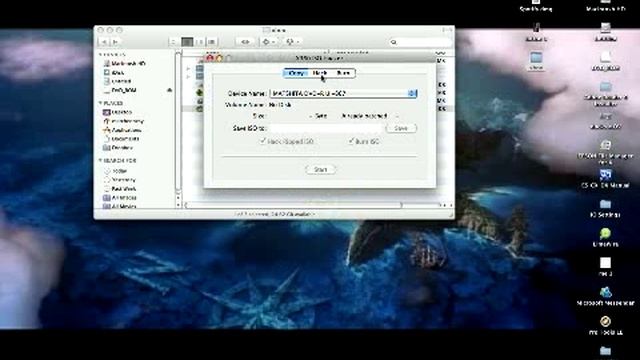Image resolution: width=640 pixels, height=360 pixels.
Task: Click the toolbar toggle pill in Finder title bar
Action: click(x=447, y=30)
